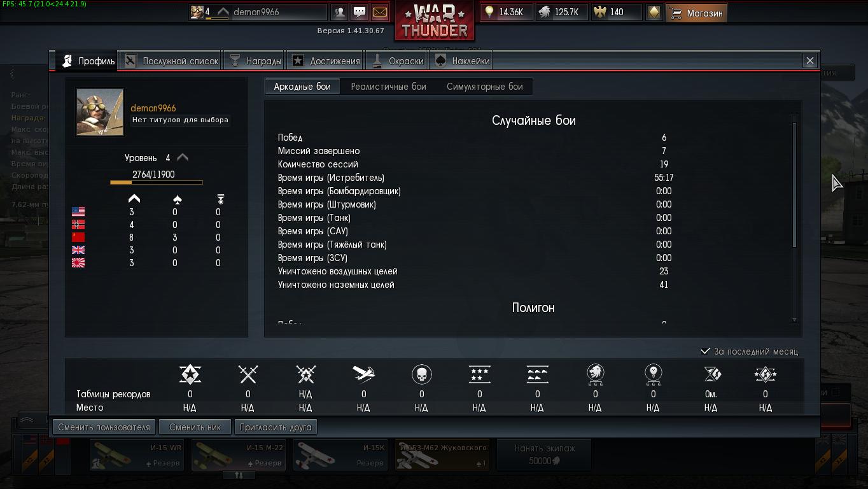
Task: Expand the collapsed panel chevron at bottom left
Action: coord(27,420)
